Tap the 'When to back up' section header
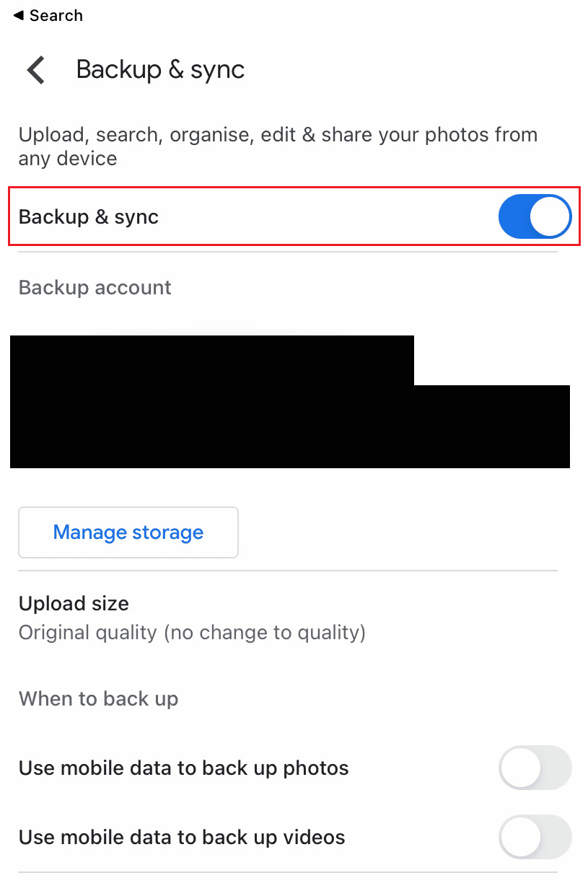Screen dimensions: 588x891 [x=98, y=698]
